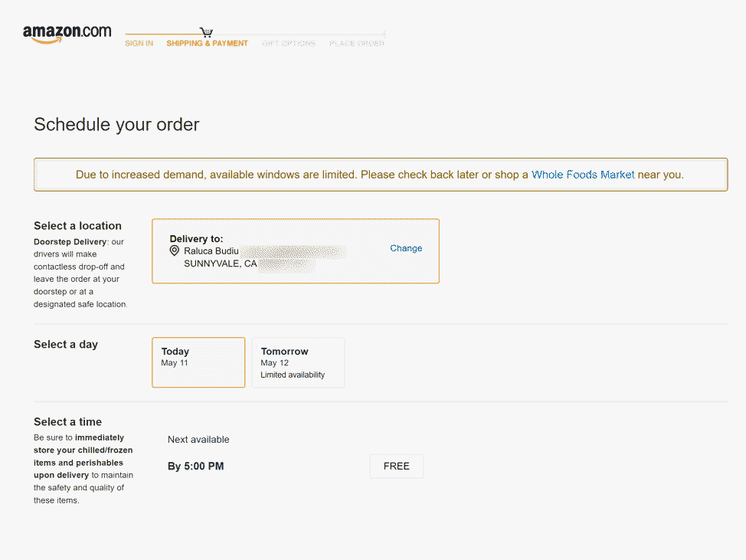The height and width of the screenshot is (560, 746).
Task: Click the SUNNYVALE, CA address line
Action: click(221, 264)
